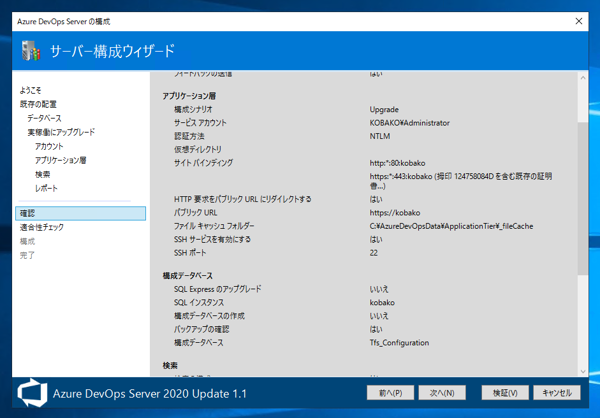Click the https://kobako public URL value
This screenshot has width=600, height=418.
click(395, 213)
